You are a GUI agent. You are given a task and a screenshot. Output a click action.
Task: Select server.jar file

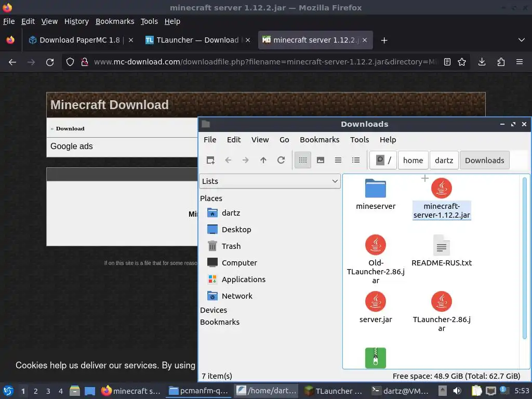(x=376, y=308)
